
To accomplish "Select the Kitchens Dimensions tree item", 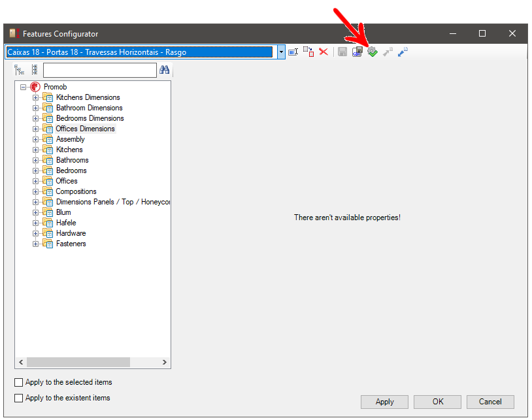I will pos(88,97).
